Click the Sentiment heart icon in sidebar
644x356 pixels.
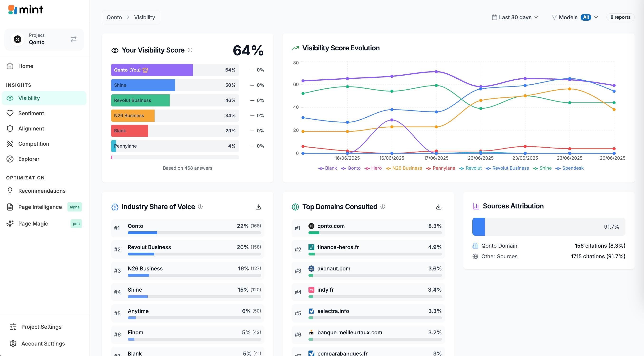[10, 113]
